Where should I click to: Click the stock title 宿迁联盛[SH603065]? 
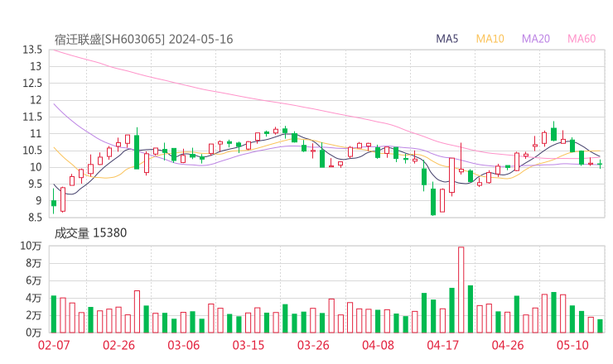coord(109,39)
